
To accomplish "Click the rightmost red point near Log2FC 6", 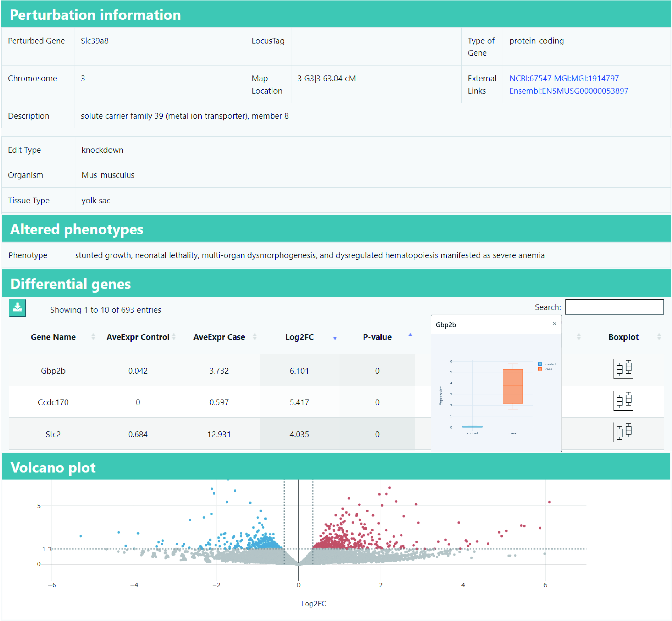I will coord(549,502).
